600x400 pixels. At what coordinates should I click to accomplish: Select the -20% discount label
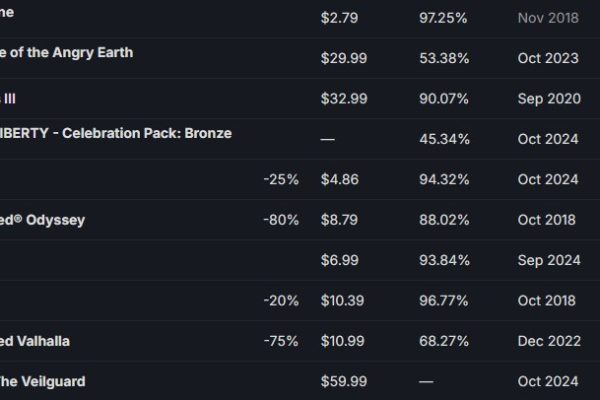[x=281, y=301]
